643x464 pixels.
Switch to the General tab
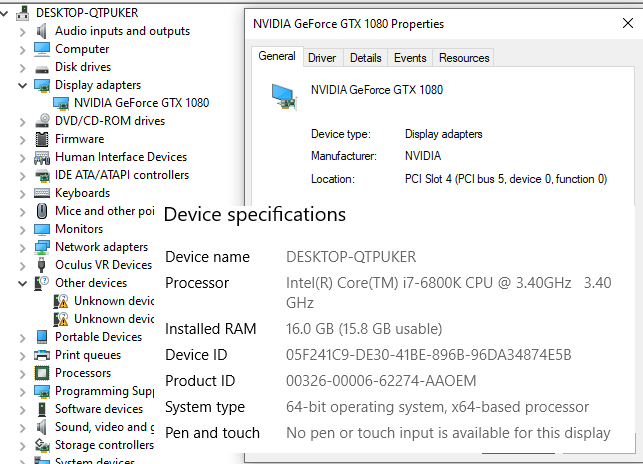(277, 56)
